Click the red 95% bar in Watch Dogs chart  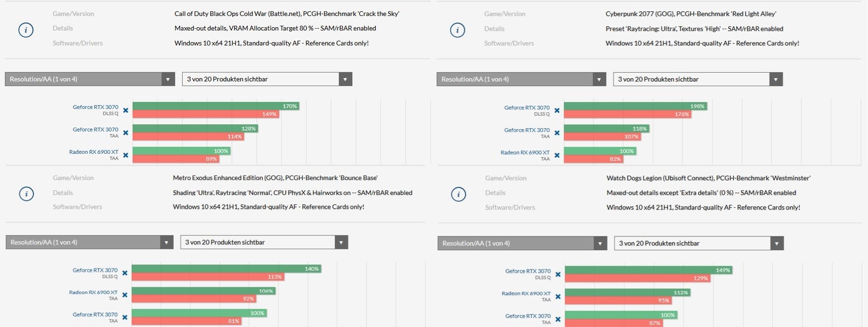(x=618, y=300)
